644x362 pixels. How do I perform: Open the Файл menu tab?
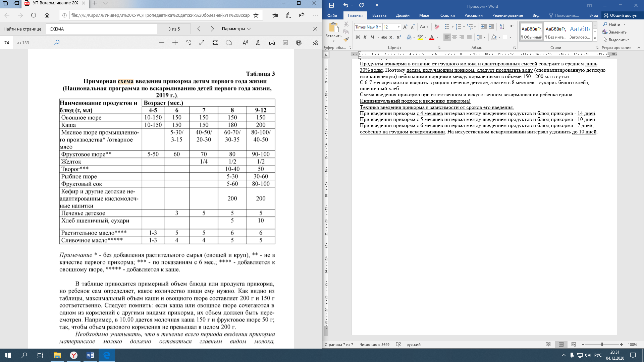point(332,15)
